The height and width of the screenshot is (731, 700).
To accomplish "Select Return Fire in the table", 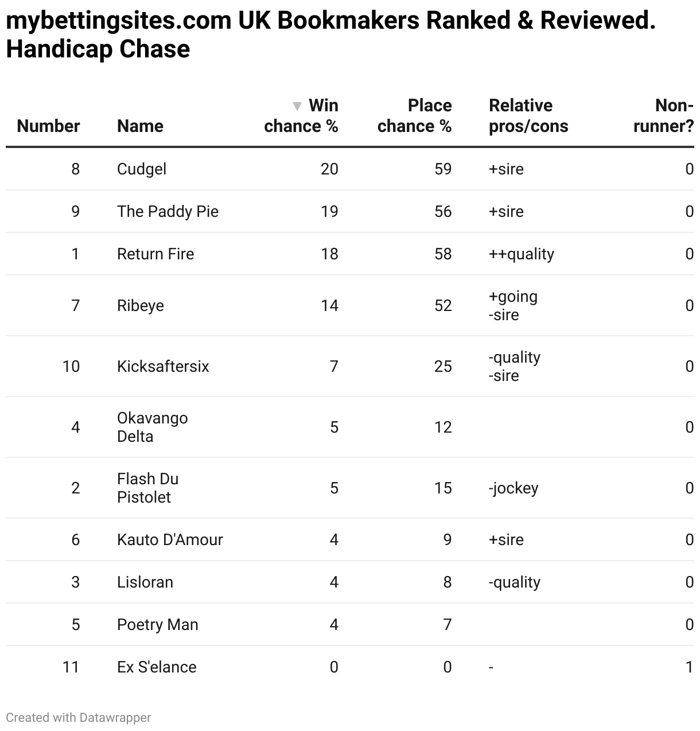I will point(155,254).
